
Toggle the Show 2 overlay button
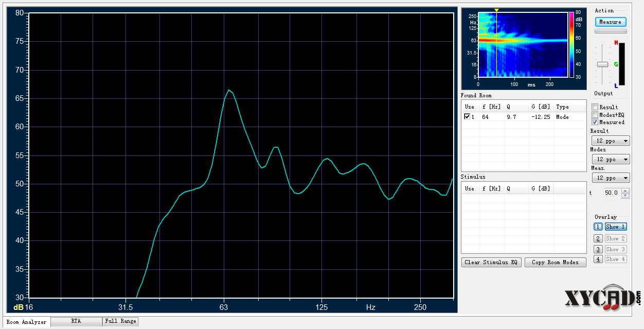coord(615,238)
